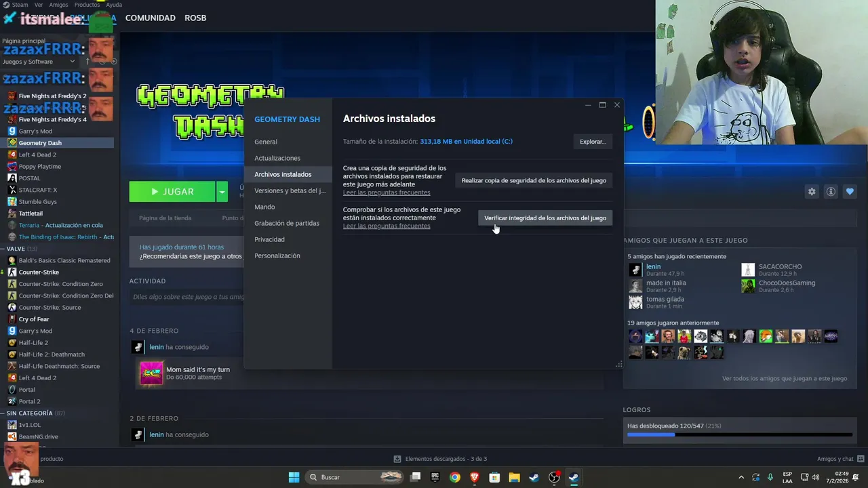
Task: Open game settings gear icon
Action: [x=812, y=192]
